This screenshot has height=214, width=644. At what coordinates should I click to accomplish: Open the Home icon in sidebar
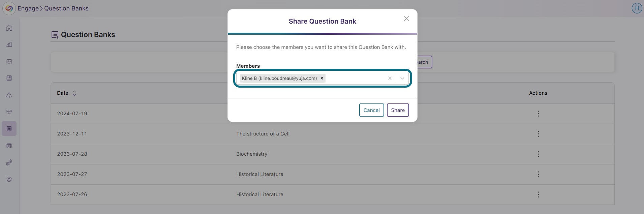click(9, 28)
